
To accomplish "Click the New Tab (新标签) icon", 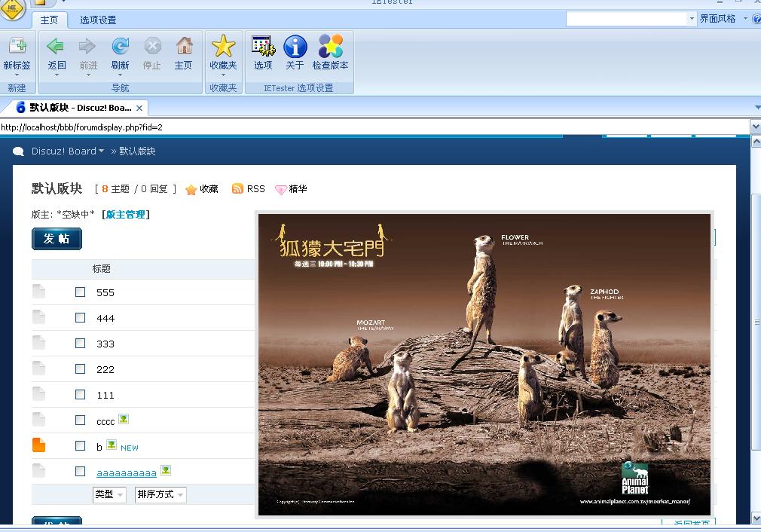I will pos(17,46).
